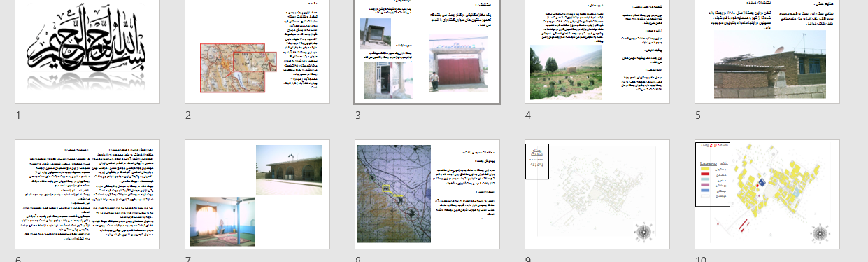Image resolution: width=868 pixels, height=262 pixels.
Task: Select slide 6 containing only text columns
Action: (x=87, y=195)
